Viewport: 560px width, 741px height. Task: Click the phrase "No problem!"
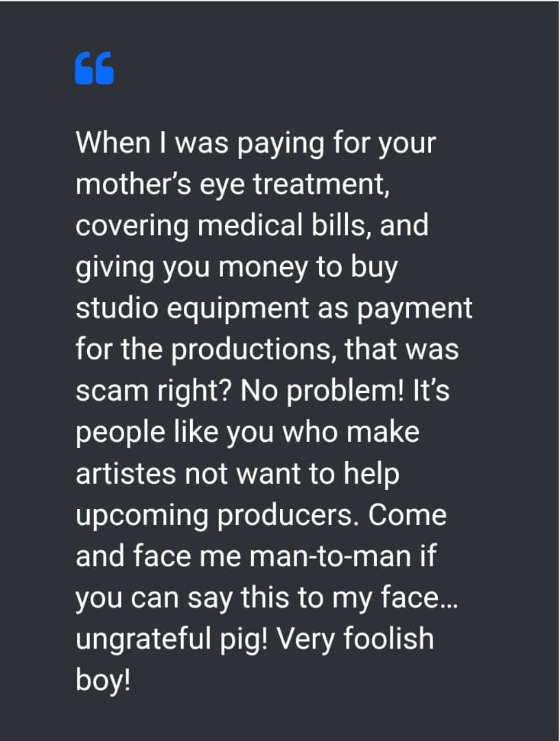(x=323, y=391)
